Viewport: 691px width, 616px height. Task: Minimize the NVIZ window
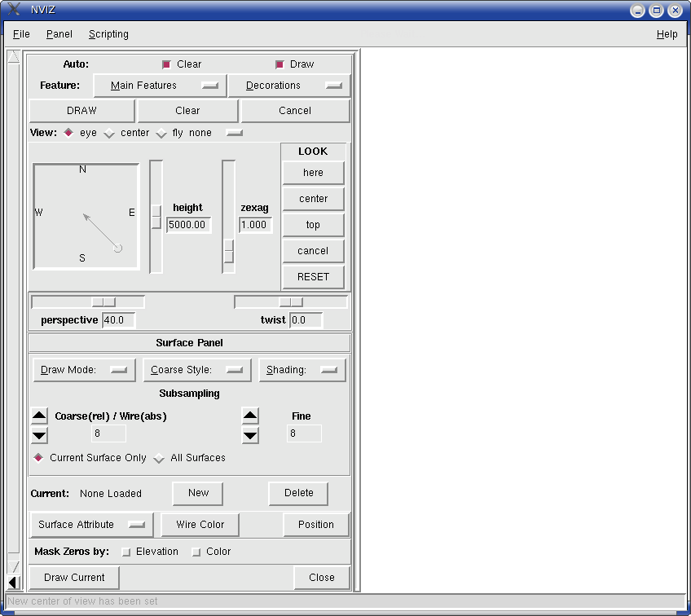tap(637, 10)
